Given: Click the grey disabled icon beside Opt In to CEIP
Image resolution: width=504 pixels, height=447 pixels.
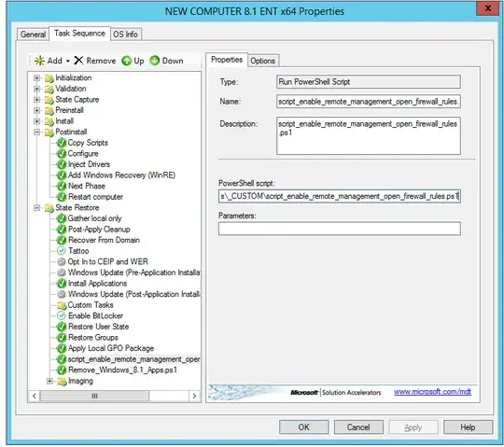Looking at the screenshot, I should coord(62,261).
